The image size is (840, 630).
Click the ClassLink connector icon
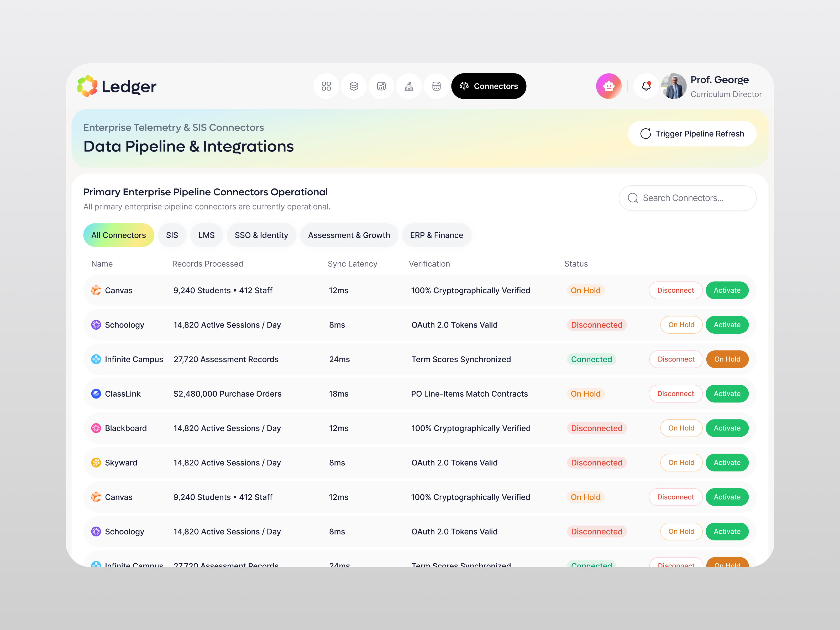pyautogui.click(x=96, y=394)
